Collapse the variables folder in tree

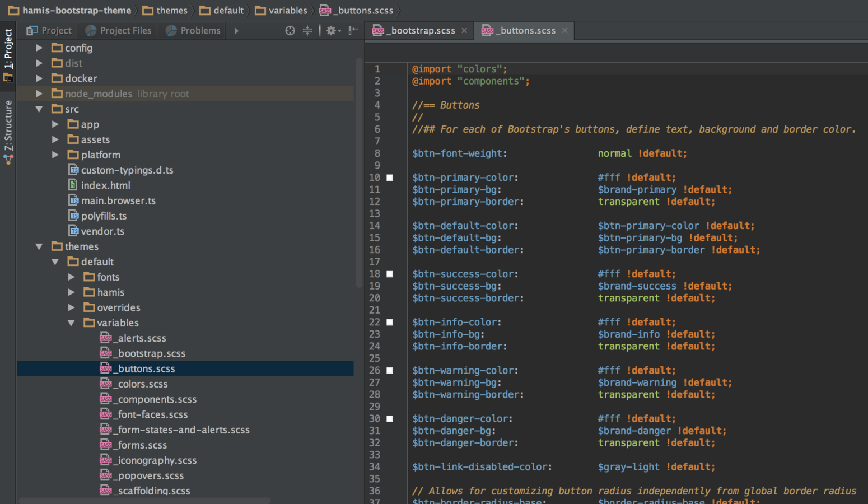tap(71, 323)
